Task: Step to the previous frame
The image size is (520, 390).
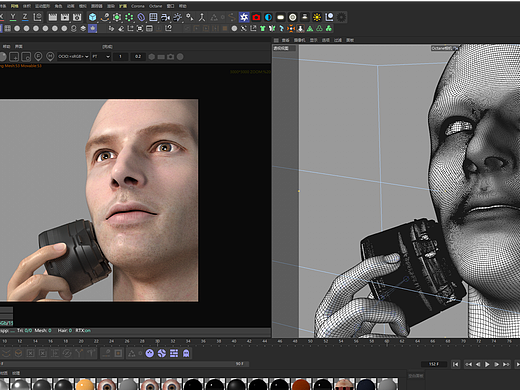Action: (x=478, y=364)
